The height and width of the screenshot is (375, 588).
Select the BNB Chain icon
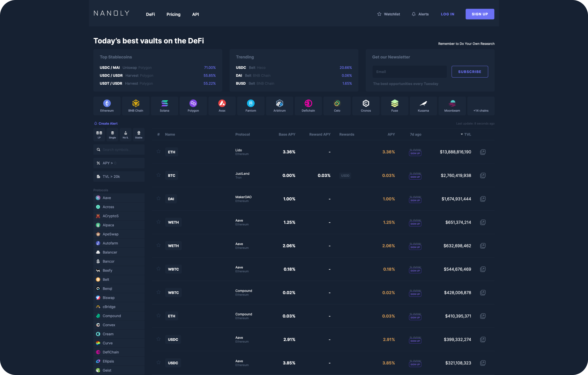(136, 106)
